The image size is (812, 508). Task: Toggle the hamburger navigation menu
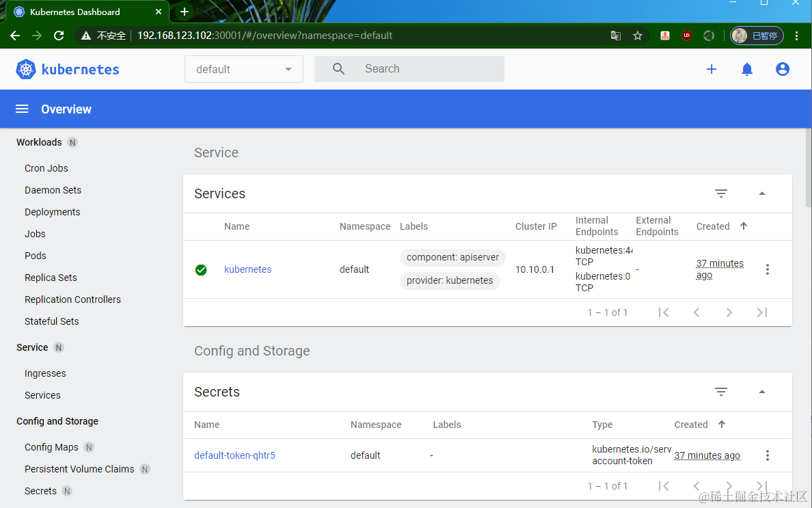pos(22,109)
